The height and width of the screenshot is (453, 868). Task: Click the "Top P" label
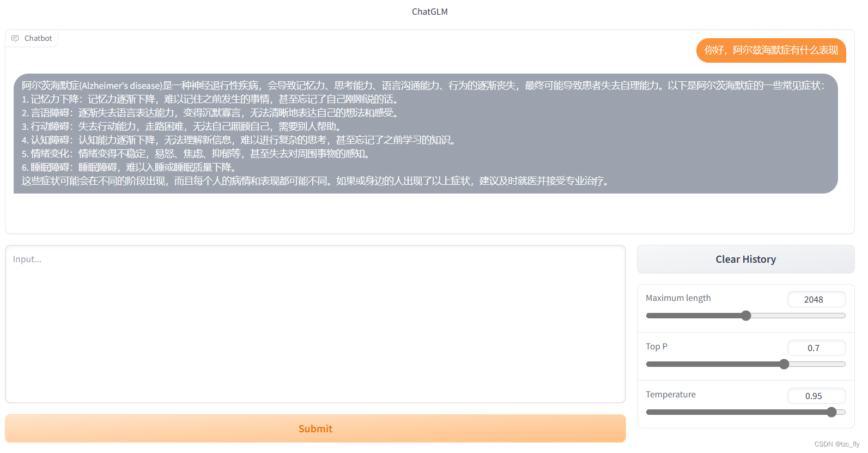[x=657, y=347]
